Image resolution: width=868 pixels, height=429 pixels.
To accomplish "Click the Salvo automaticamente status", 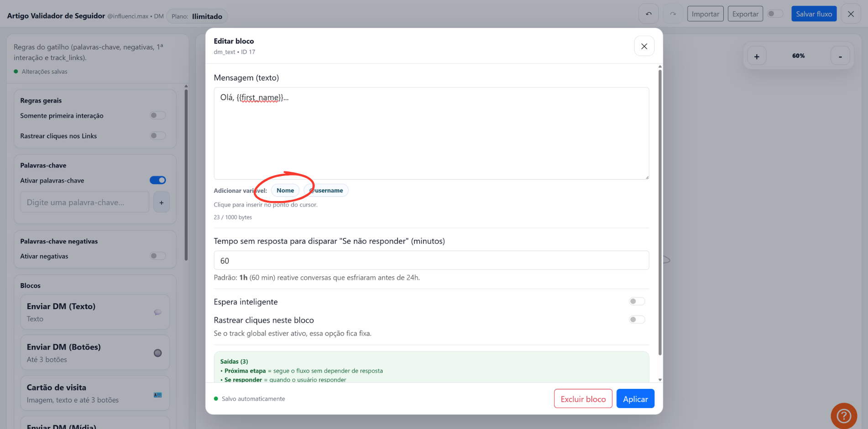I will pos(250,399).
